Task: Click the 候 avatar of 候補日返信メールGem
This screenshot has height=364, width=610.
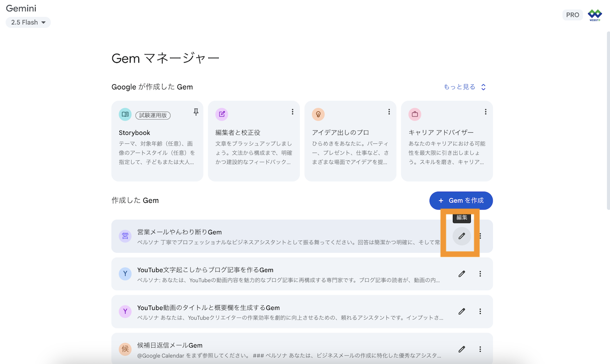Action: [x=125, y=349]
